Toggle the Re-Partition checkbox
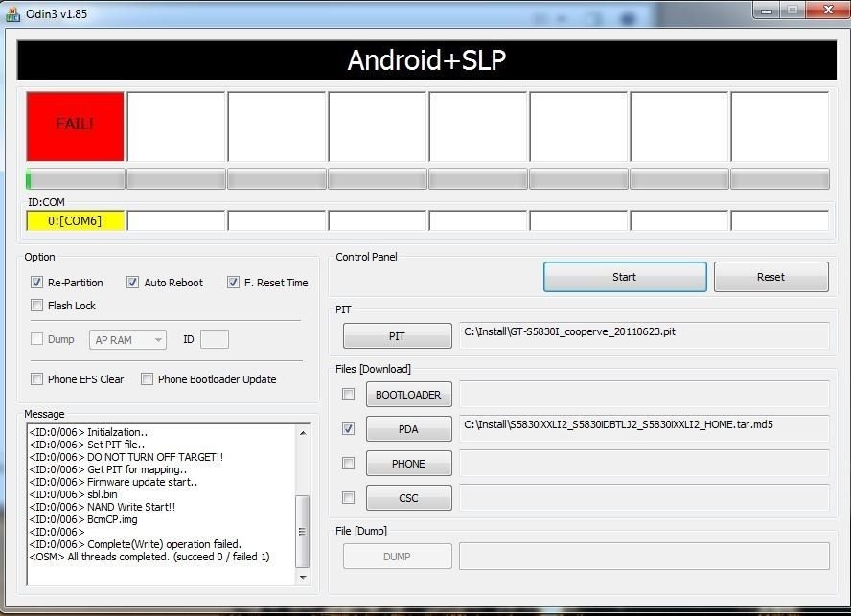851x616 pixels. 37,283
